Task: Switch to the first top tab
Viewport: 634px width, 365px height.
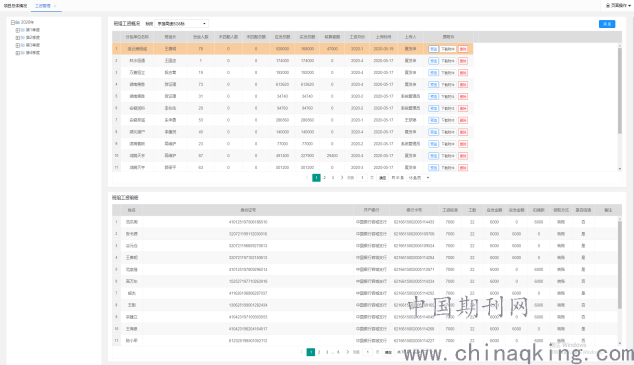Action: (x=15, y=6)
